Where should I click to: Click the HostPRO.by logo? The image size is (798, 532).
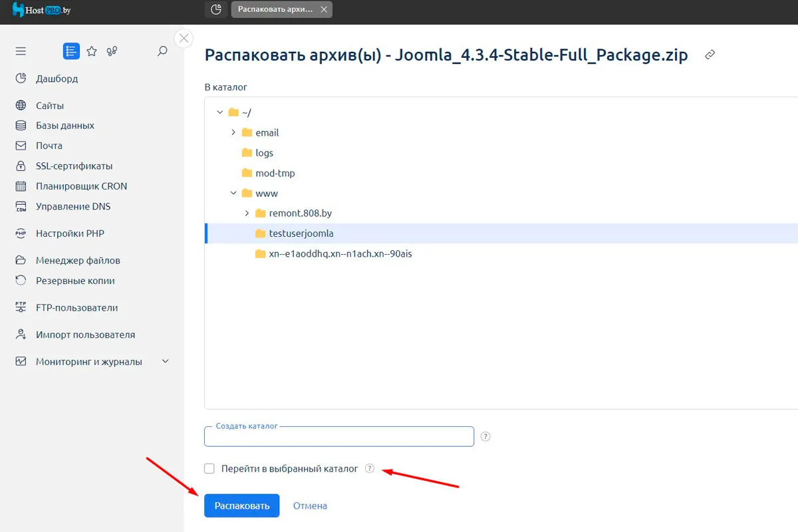point(41,9)
